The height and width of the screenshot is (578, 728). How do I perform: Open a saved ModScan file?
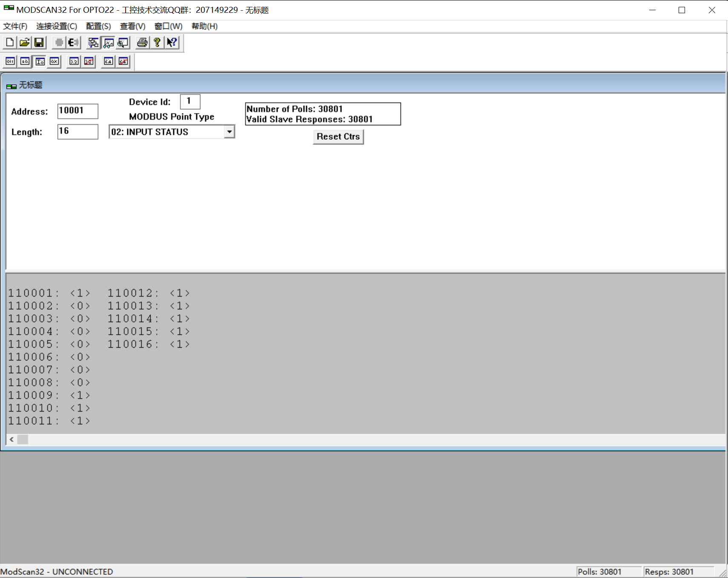(x=24, y=42)
